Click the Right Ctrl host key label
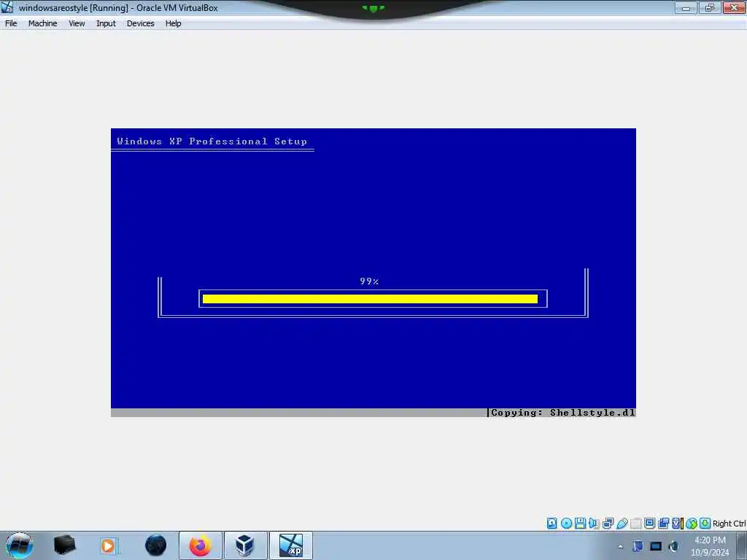This screenshot has width=747, height=560. coord(729,524)
